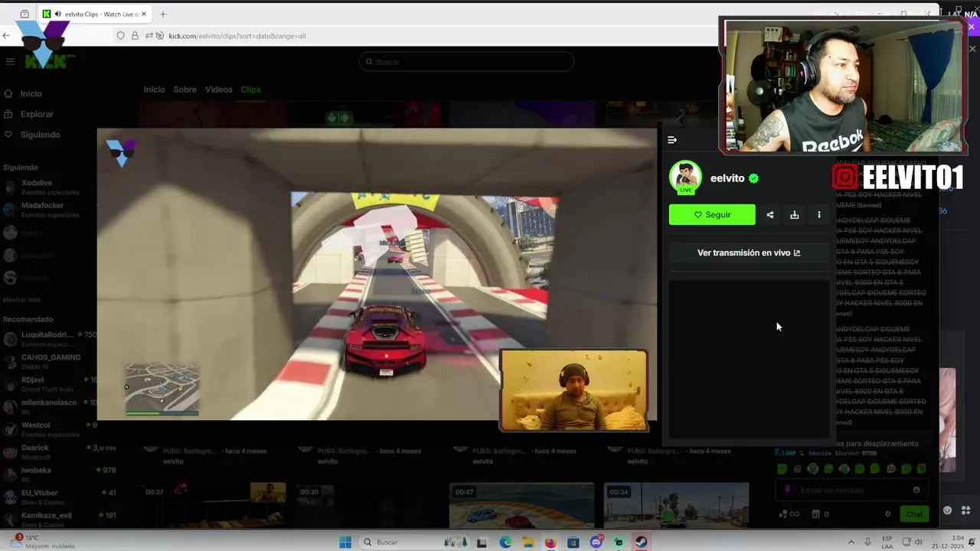980x551 pixels.
Task: Open the emoji picker in chat input
Action: coord(916,491)
